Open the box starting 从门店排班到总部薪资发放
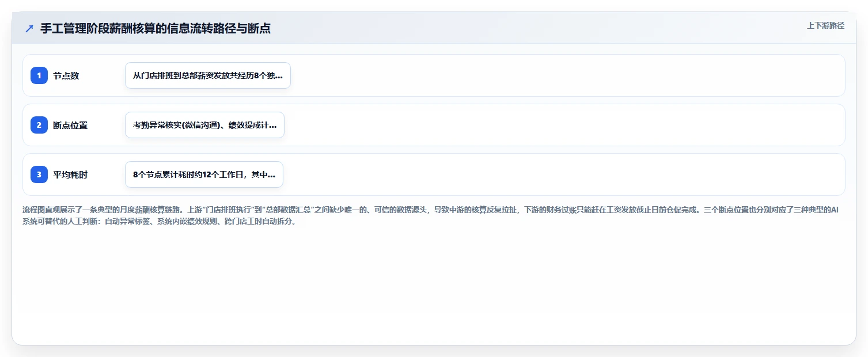Screen dimensions: 868x357 (x=208, y=75)
